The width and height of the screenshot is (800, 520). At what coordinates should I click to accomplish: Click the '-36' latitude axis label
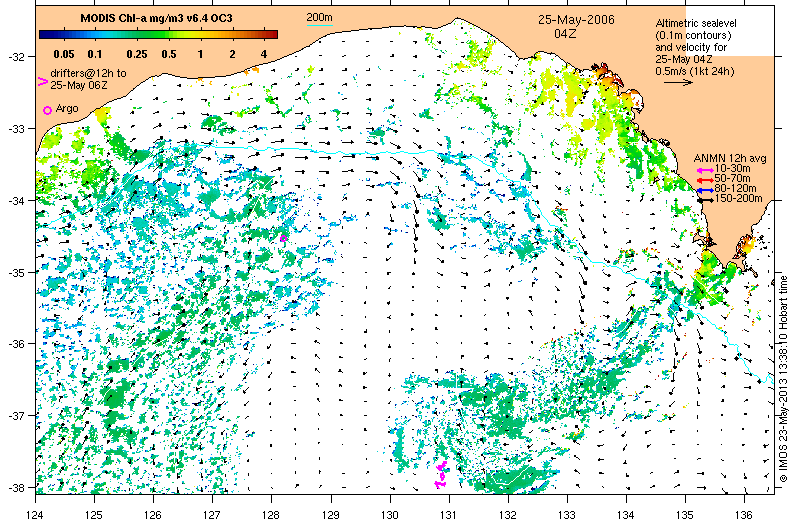pos(15,344)
